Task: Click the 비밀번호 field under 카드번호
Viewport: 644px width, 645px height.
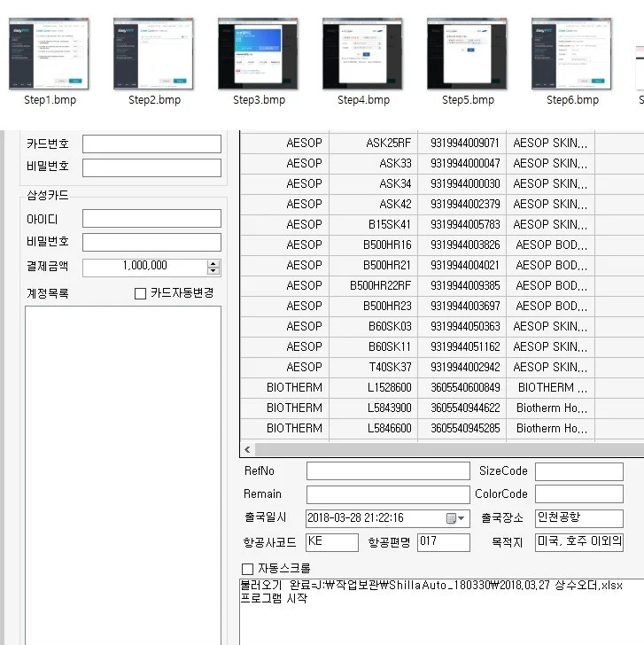Action: point(151,167)
